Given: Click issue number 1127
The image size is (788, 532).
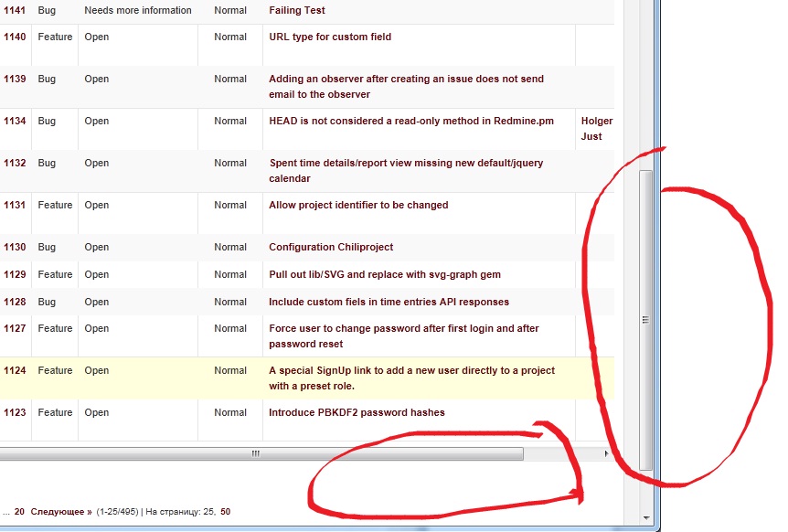Looking at the screenshot, I should point(15,328).
